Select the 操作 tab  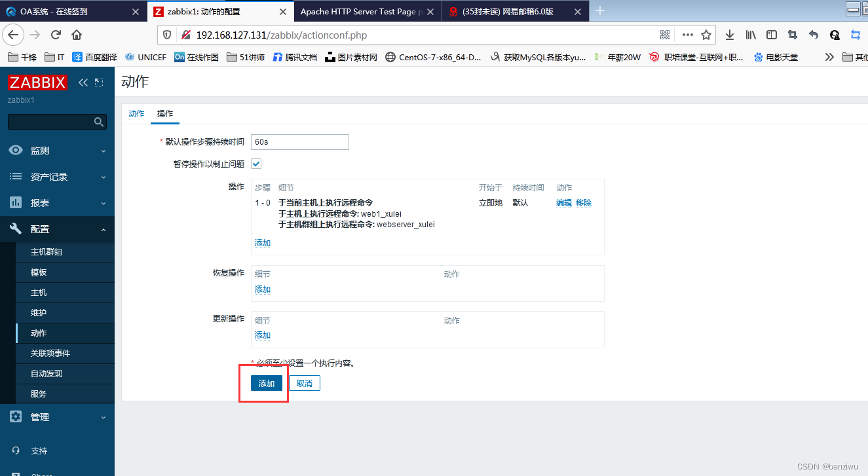[165, 114]
